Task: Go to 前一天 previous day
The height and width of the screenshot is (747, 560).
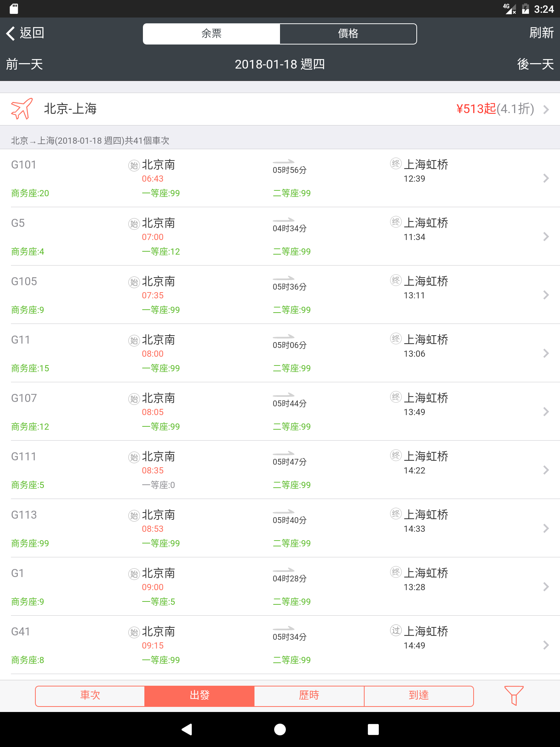Action: (x=24, y=65)
